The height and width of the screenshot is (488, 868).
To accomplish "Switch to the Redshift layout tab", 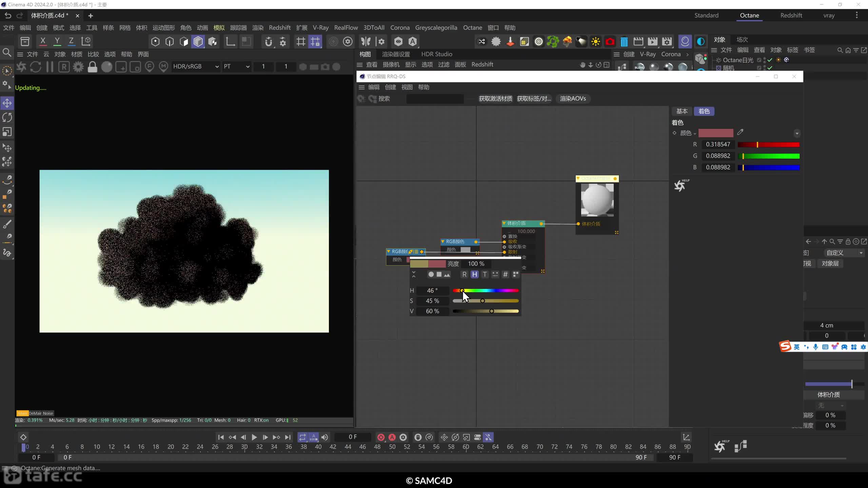I will pyautogui.click(x=791, y=15).
